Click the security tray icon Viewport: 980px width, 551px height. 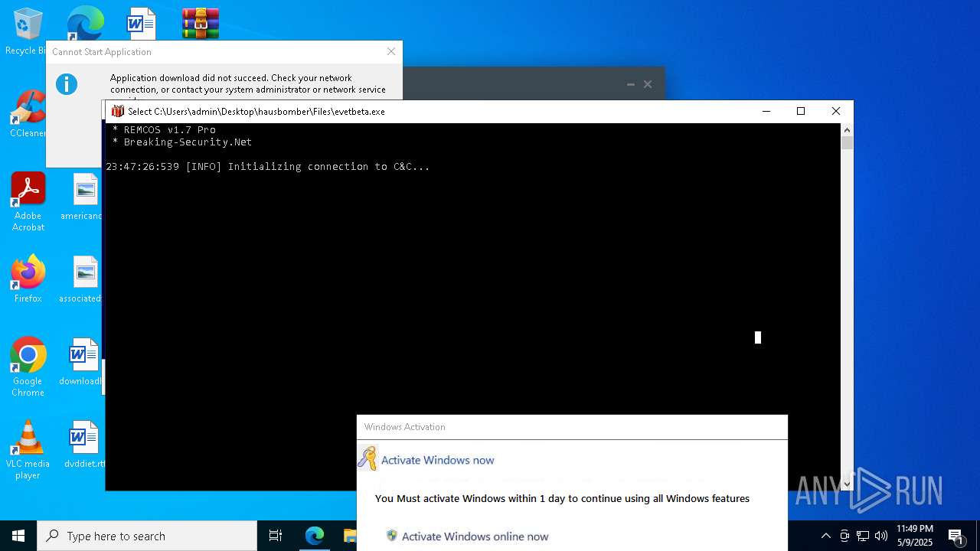844,536
